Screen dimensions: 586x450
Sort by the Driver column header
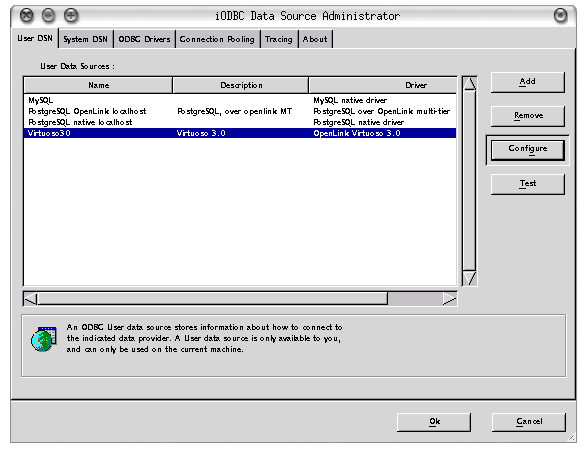point(383,85)
